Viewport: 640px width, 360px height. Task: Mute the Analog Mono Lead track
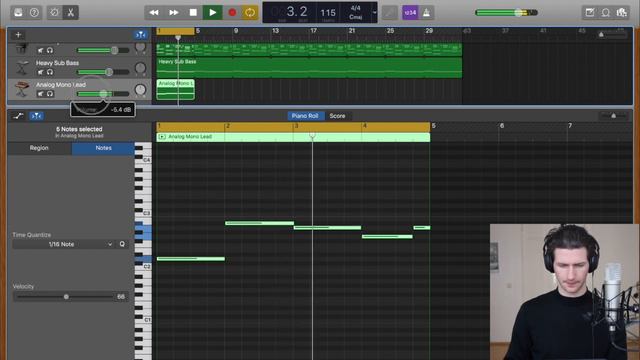(40, 94)
